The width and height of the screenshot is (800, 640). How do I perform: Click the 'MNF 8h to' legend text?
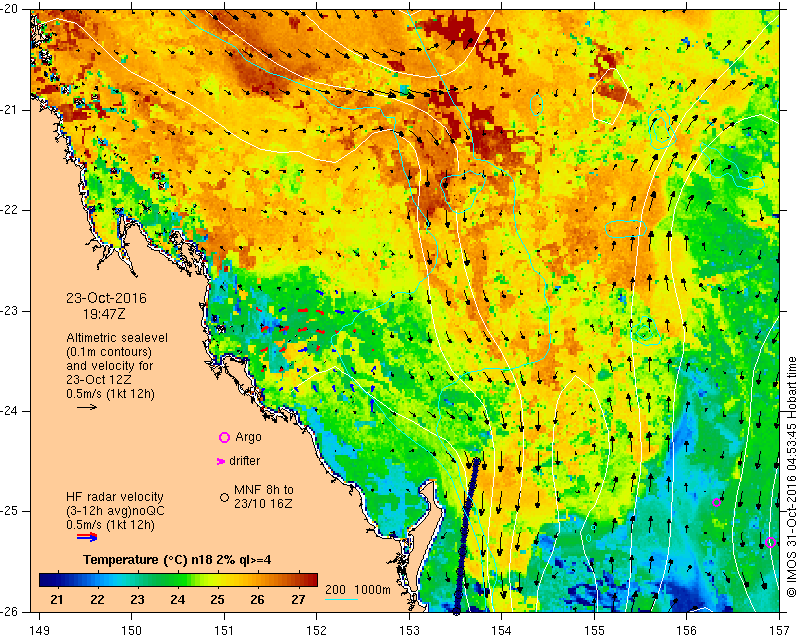point(264,490)
